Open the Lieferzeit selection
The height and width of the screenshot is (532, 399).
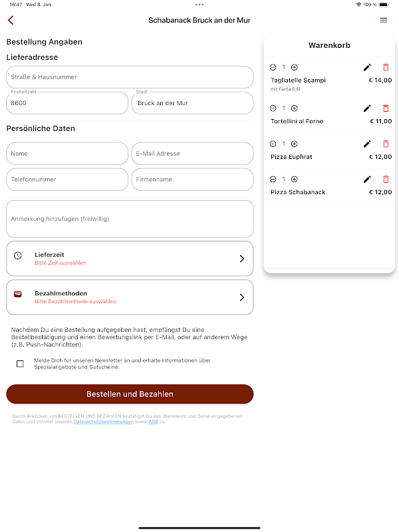coord(130,258)
